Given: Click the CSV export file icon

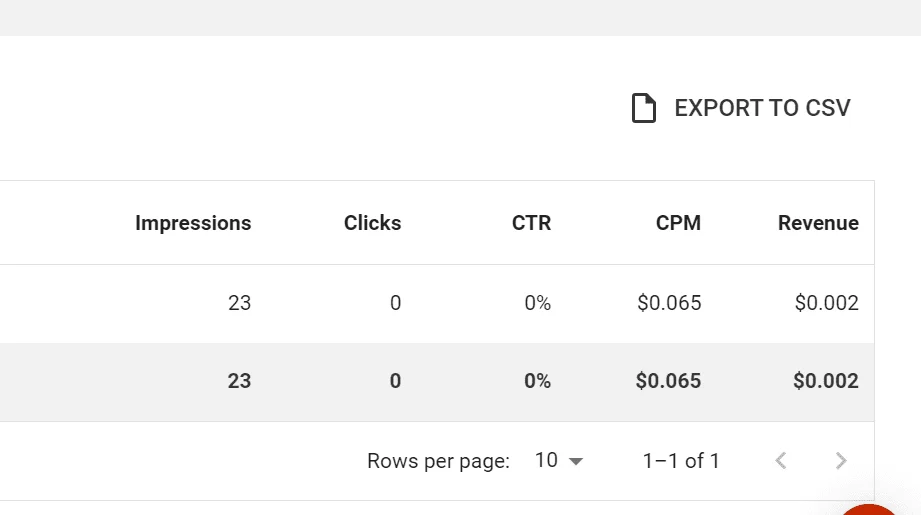Looking at the screenshot, I should click(643, 108).
